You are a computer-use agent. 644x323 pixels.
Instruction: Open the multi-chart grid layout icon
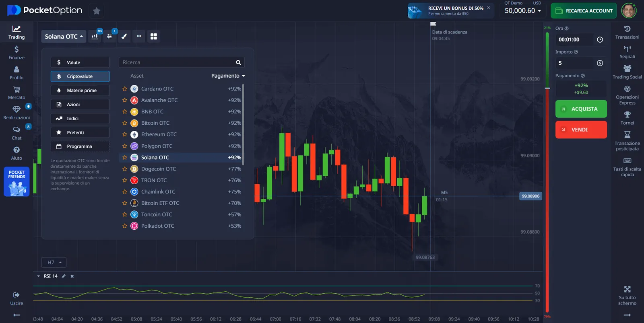[153, 37]
